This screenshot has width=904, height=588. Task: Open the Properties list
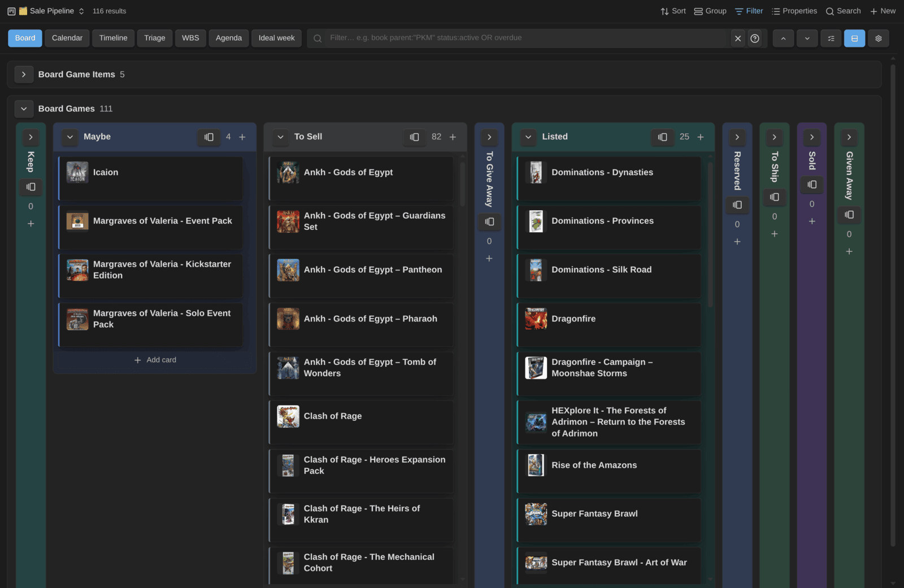tap(794, 11)
